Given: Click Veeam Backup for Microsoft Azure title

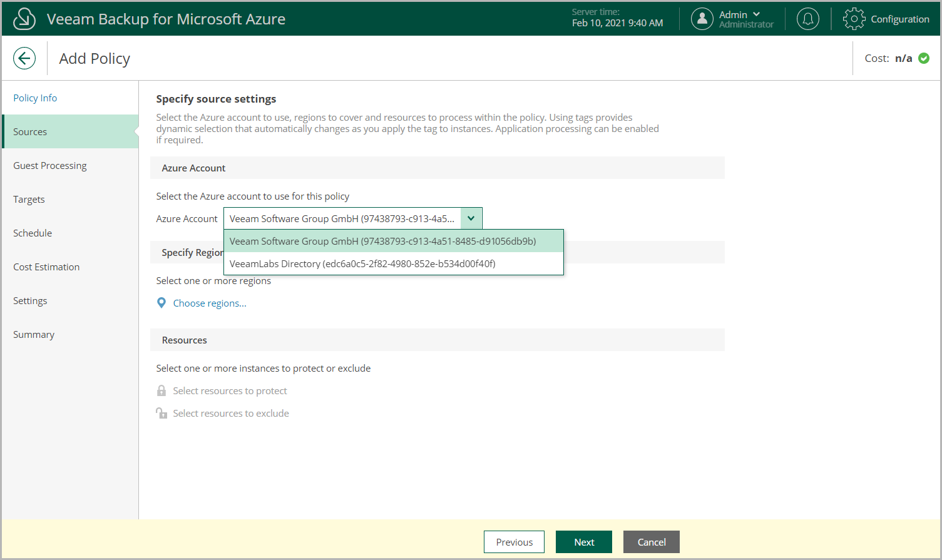Looking at the screenshot, I should (166, 19).
